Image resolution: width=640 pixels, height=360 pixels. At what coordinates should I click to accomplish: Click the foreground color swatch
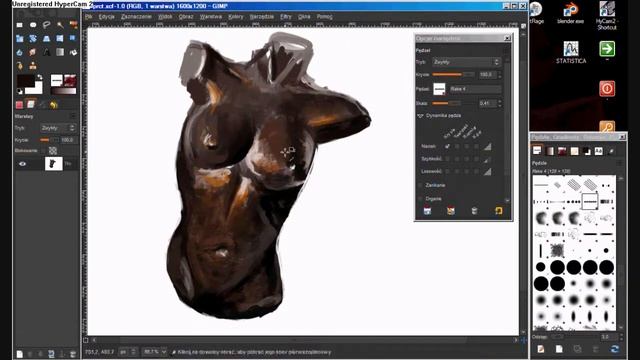[x=25, y=81]
